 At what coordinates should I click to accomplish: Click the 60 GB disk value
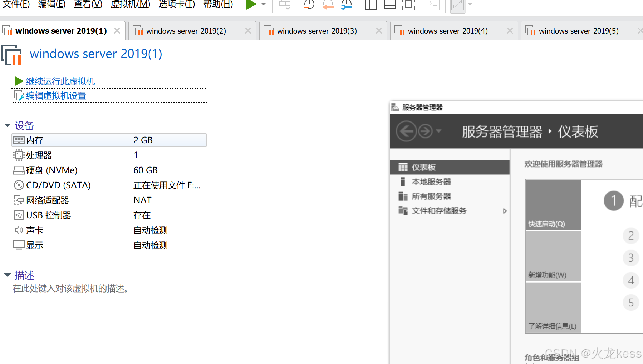[x=146, y=170]
